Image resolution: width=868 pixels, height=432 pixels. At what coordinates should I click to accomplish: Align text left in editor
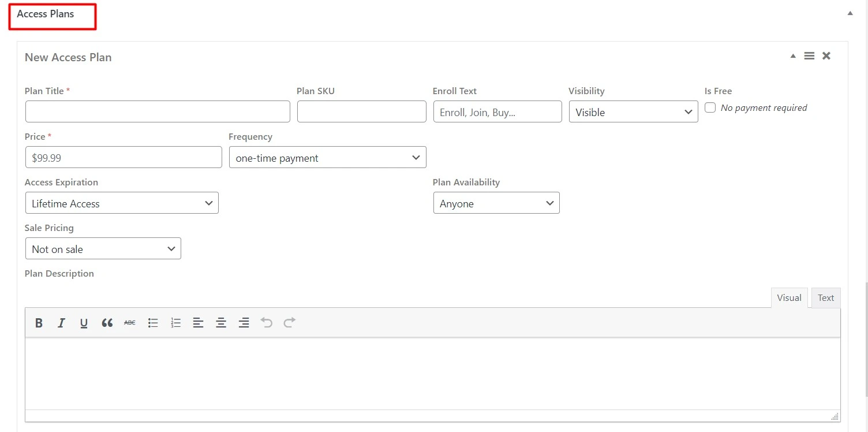198,323
